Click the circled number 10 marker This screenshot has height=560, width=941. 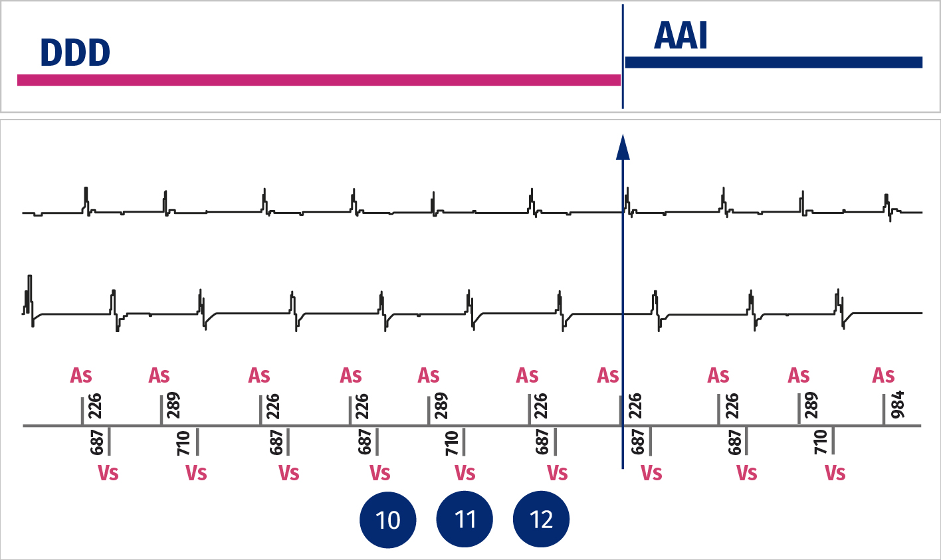tap(388, 519)
